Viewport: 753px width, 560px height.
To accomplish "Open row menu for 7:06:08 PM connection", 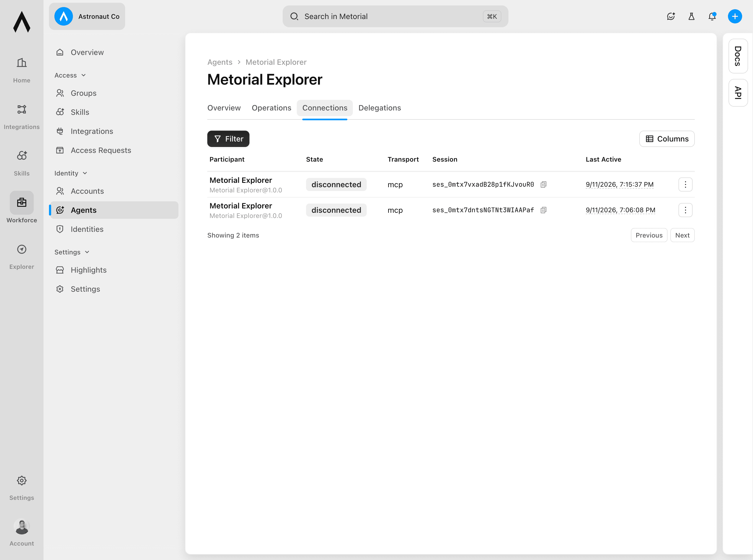I will [685, 210].
